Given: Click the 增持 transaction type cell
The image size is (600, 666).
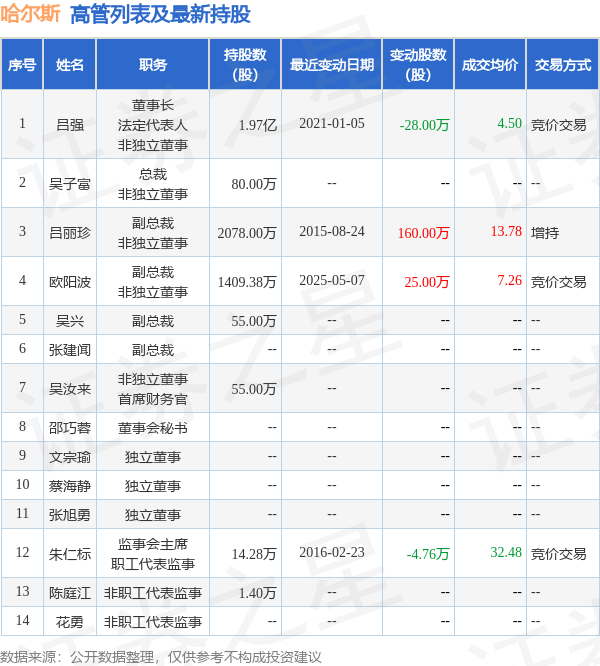Looking at the screenshot, I should 545,233.
